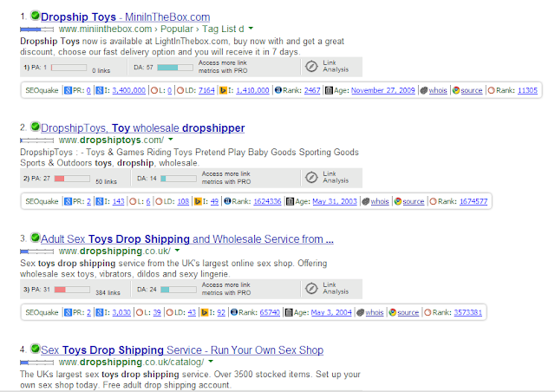The width and height of the screenshot is (555, 392).
Task: Open SEMrush Rank value 11305
Action: point(527,90)
